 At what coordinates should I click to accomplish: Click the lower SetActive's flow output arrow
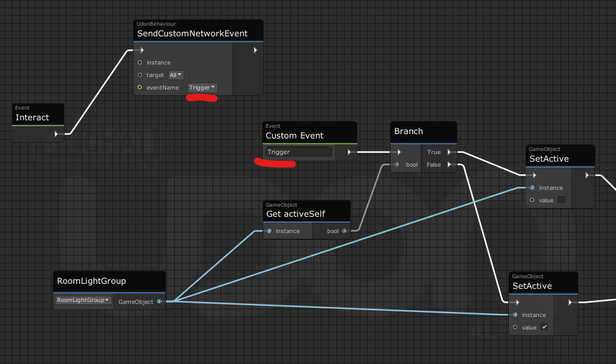pyautogui.click(x=570, y=302)
